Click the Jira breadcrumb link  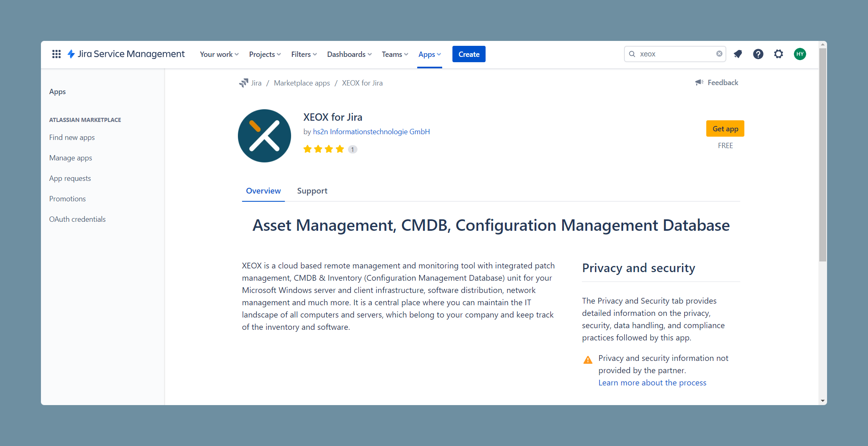tap(256, 83)
